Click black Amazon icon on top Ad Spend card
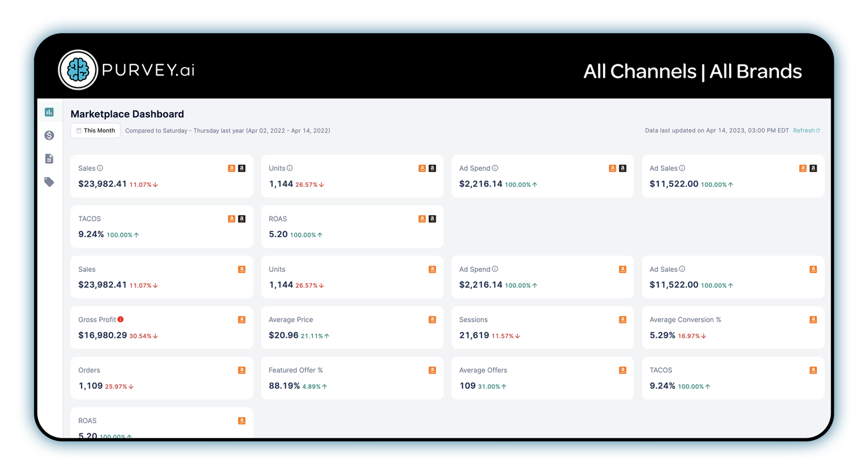The width and height of the screenshot is (868, 475). 623,168
